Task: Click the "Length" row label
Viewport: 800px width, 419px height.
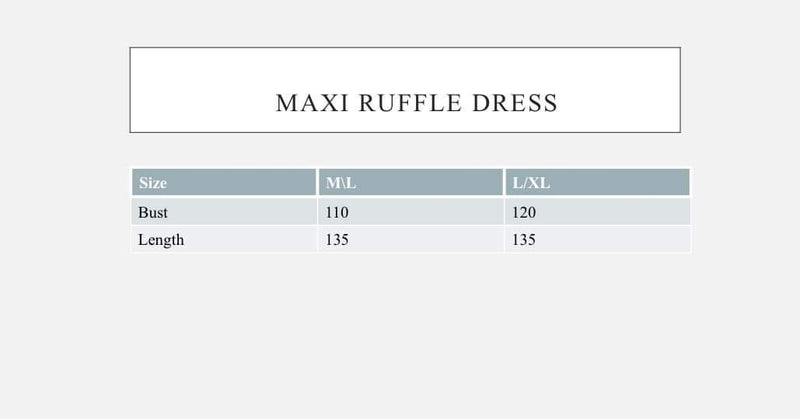Action: 161,240
